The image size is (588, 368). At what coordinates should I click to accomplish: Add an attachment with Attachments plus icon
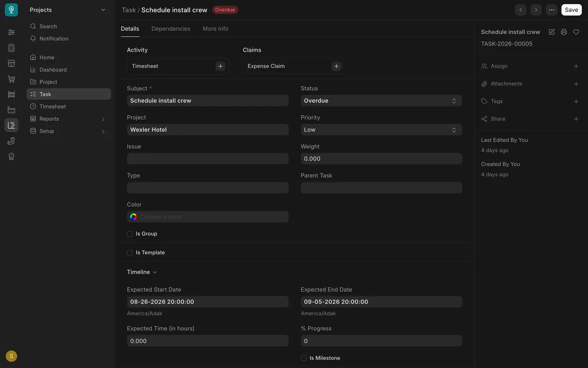[576, 84]
